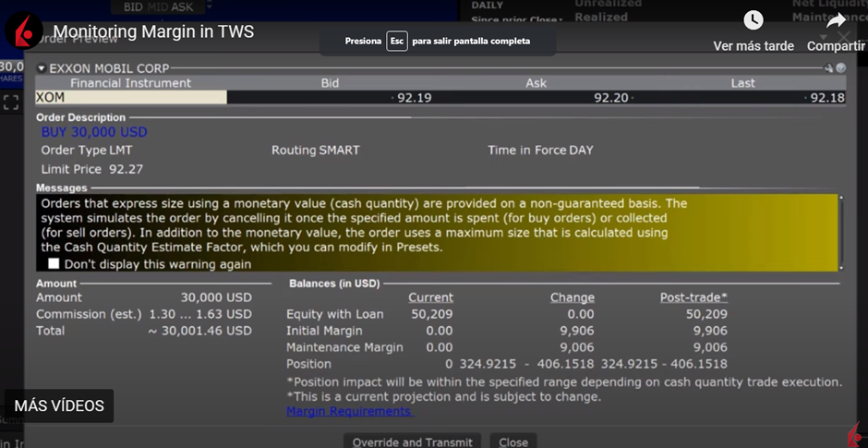Click the messages box scrollbar on right edge

840,231
